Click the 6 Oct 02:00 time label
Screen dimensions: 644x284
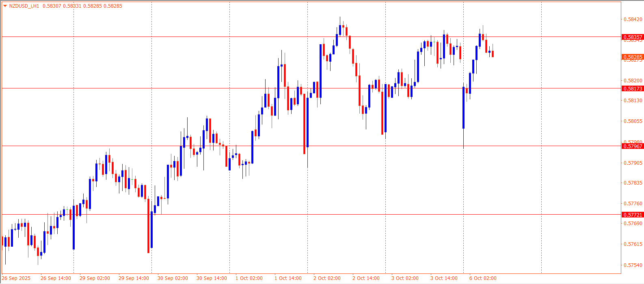pyautogui.click(x=483, y=278)
